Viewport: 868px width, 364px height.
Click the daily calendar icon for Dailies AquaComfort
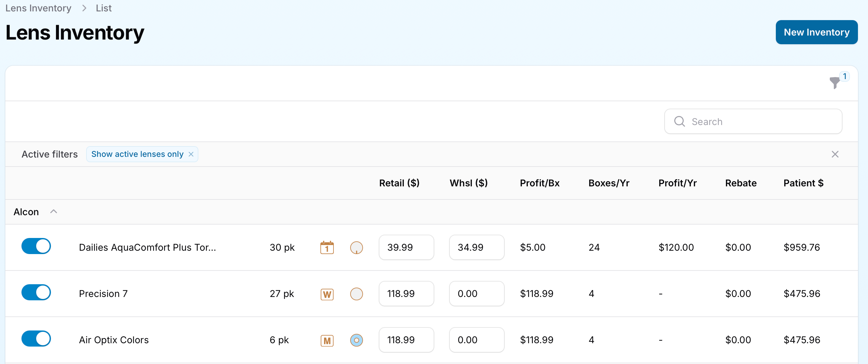pos(326,247)
